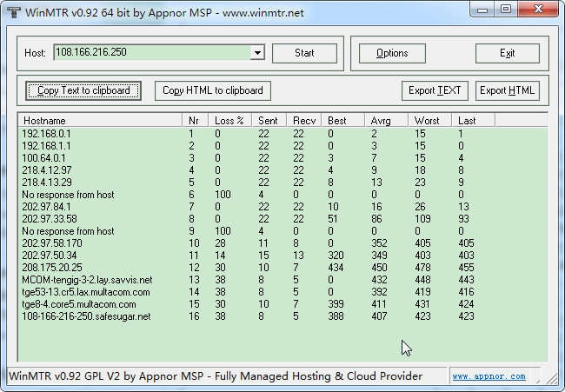The width and height of the screenshot is (565, 392).
Task: Select the 218.4.13.29 row
Action: (x=282, y=183)
